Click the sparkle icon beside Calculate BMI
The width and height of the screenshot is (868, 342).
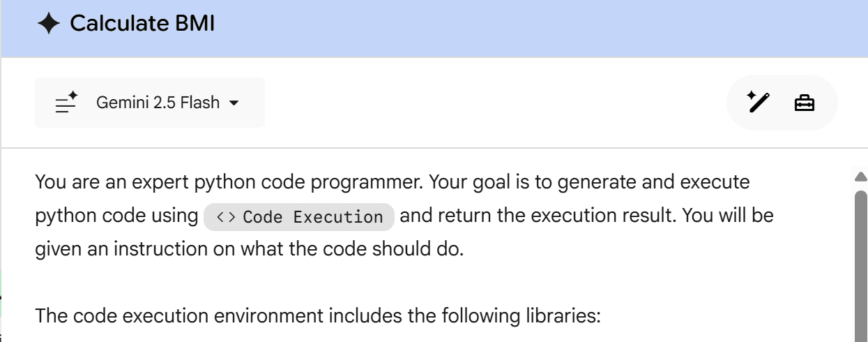point(49,24)
